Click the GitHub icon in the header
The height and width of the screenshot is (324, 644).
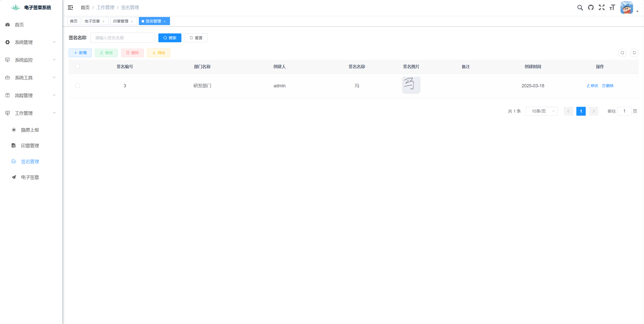click(591, 8)
